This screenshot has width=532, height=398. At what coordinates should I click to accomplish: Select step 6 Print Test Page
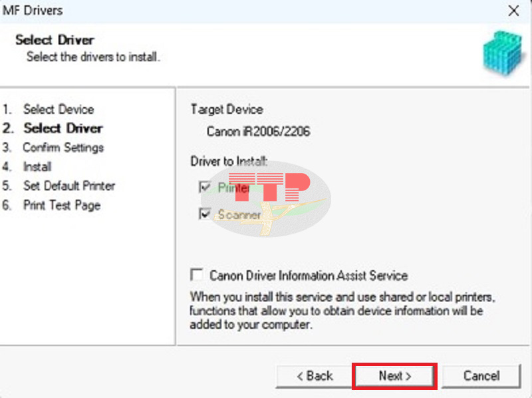click(62, 206)
